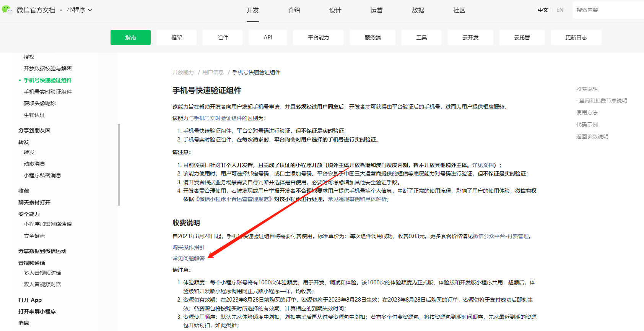Click the 开放能力 breadcrumb link
The image size is (644, 331).
(183, 72)
